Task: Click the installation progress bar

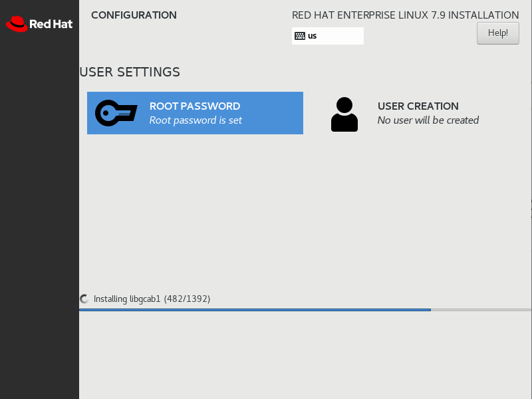Action: [305, 310]
